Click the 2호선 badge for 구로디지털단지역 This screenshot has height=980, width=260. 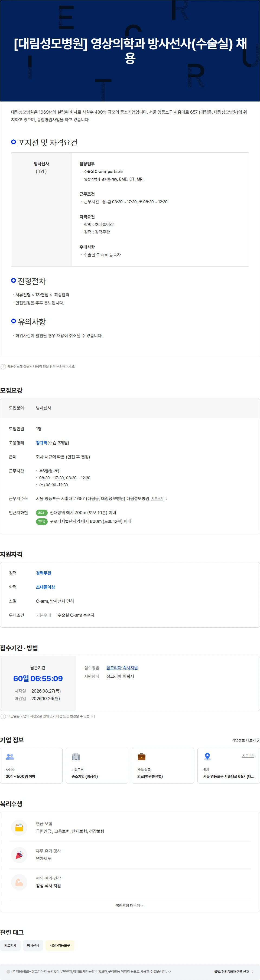tap(41, 521)
